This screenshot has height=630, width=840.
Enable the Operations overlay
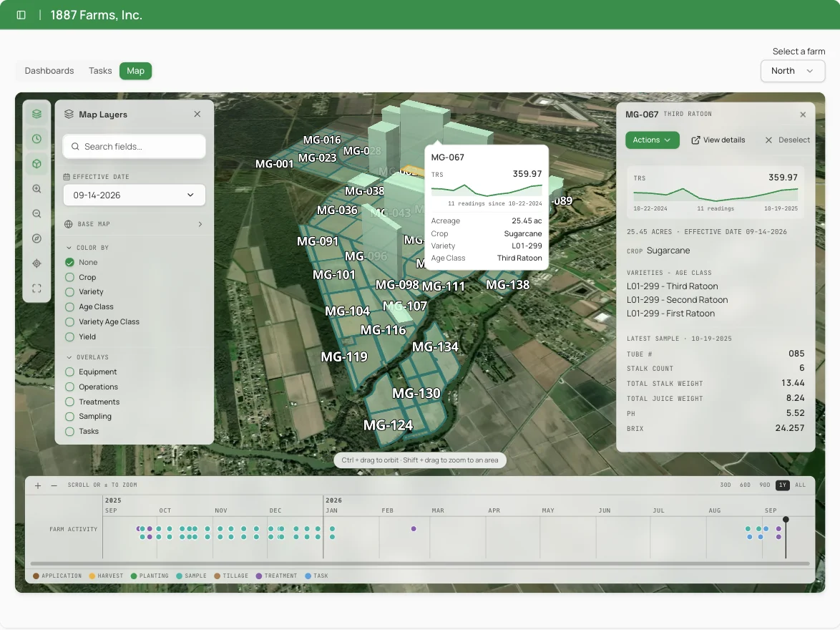(x=69, y=387)
